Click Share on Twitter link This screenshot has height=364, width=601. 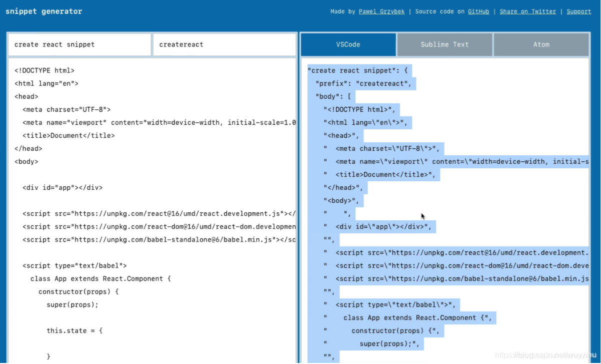point(527,11)
